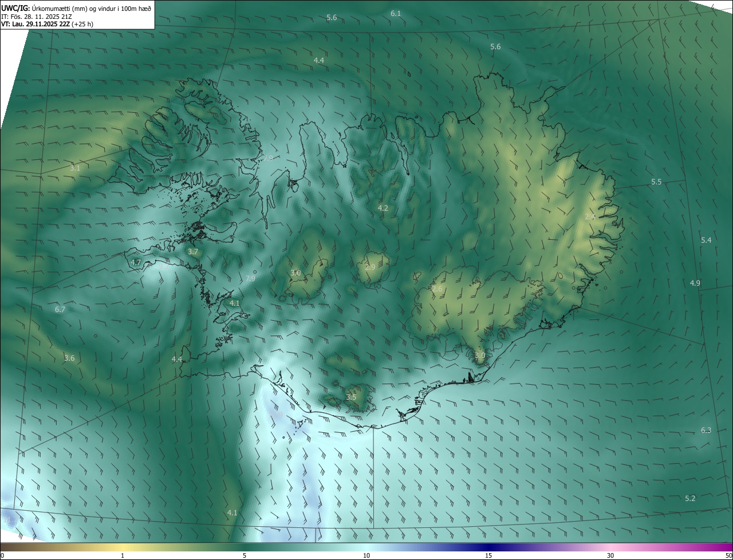The image size is (733, 560).
Task: Select the 4.7 value label
Action: point(136,263)
